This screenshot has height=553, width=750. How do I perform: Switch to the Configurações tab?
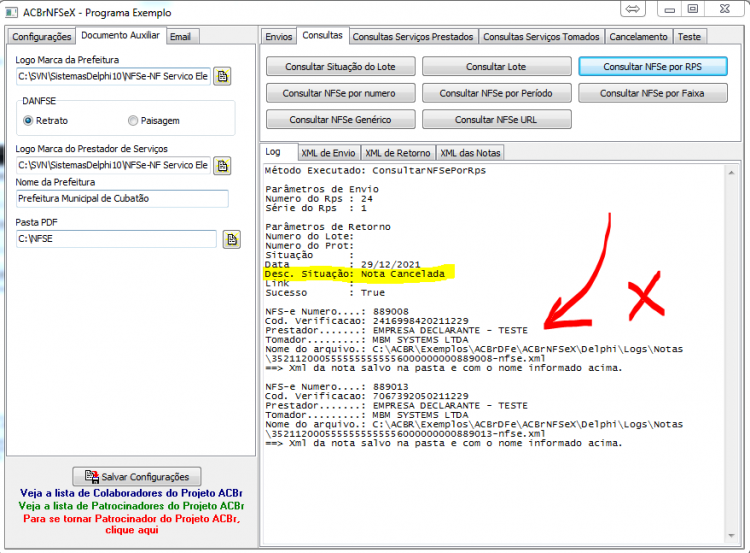(x=42, y=37)
